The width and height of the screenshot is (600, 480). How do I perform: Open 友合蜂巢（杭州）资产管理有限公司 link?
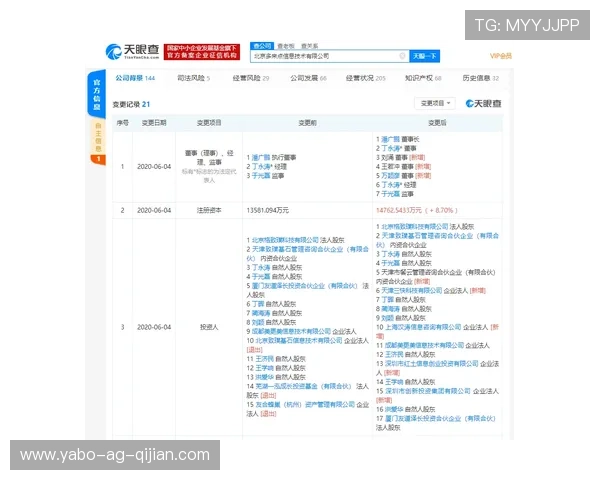[x=305, y=405]
